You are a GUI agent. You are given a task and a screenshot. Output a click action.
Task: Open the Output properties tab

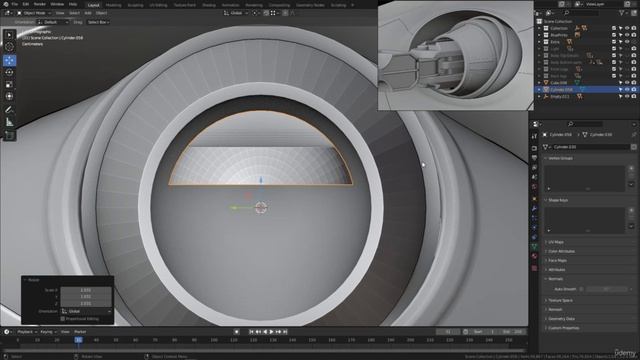534,158
